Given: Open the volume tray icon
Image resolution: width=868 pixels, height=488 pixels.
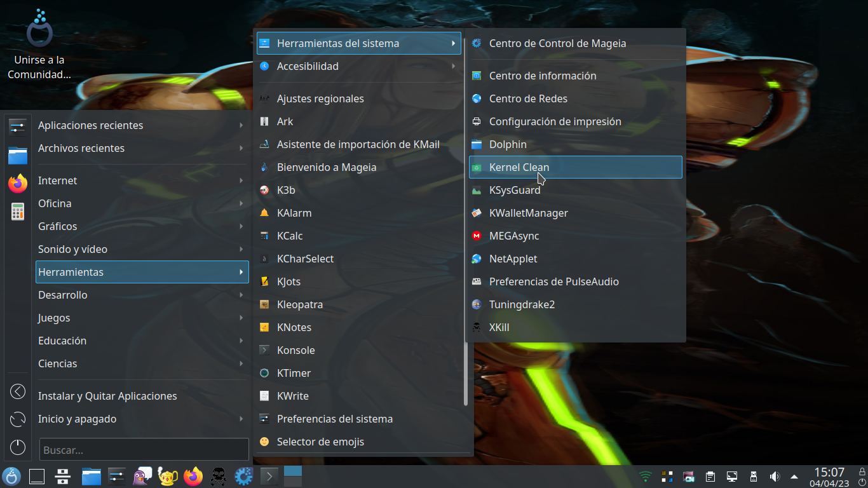Looking at the screenshot, I should (x=774, y=476).
